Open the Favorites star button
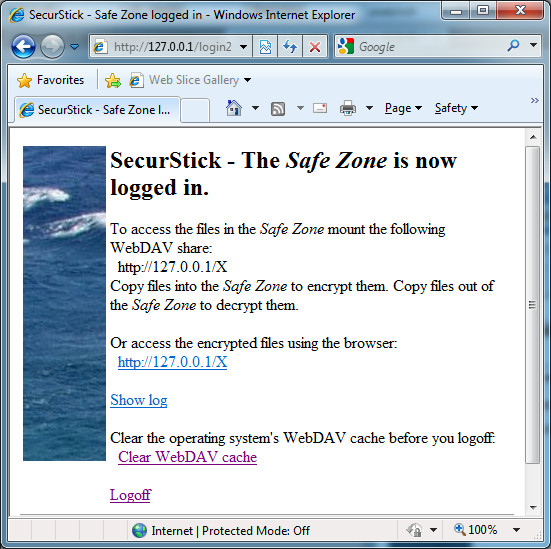This screenshot has width=551, height=549. 50,80
